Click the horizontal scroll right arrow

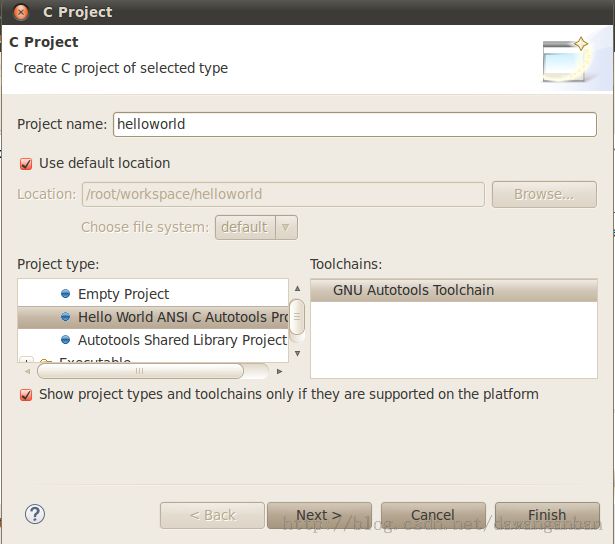[x=279, y=371]
